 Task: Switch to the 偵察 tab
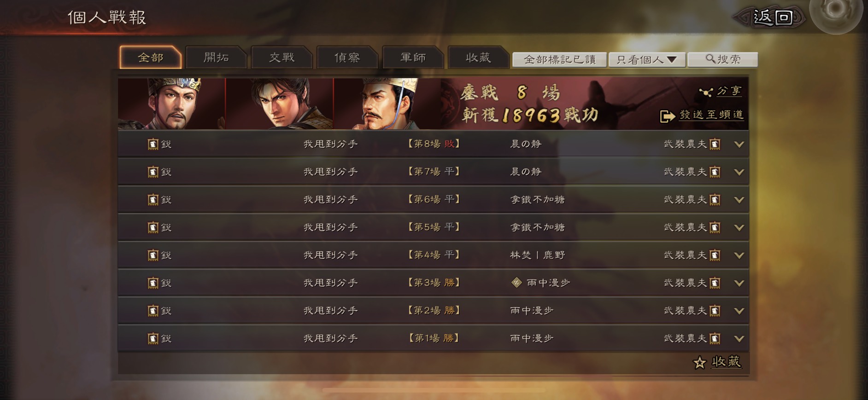347,58
